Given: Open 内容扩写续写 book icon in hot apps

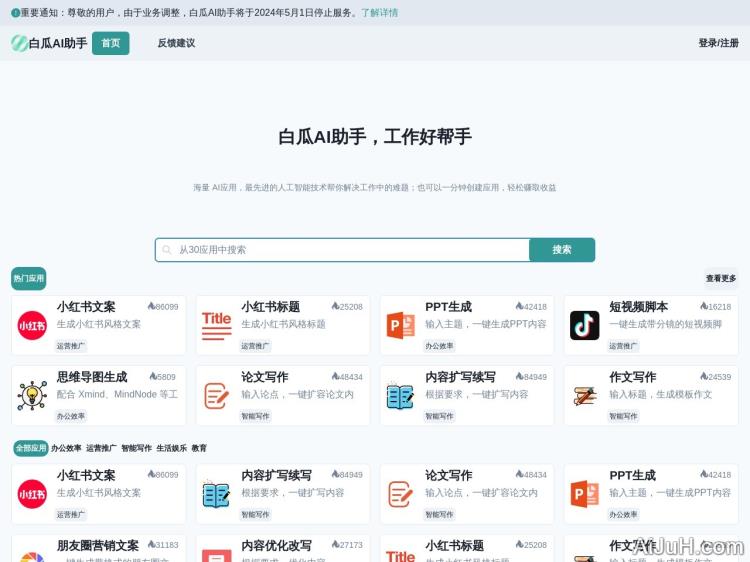Looking at the screenshot, I should [x=400, y=396].
